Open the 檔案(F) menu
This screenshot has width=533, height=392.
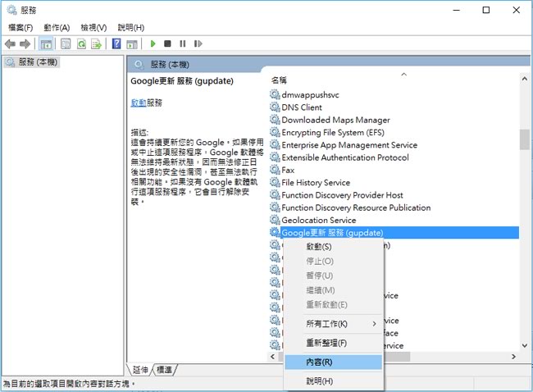pos(20,28)
